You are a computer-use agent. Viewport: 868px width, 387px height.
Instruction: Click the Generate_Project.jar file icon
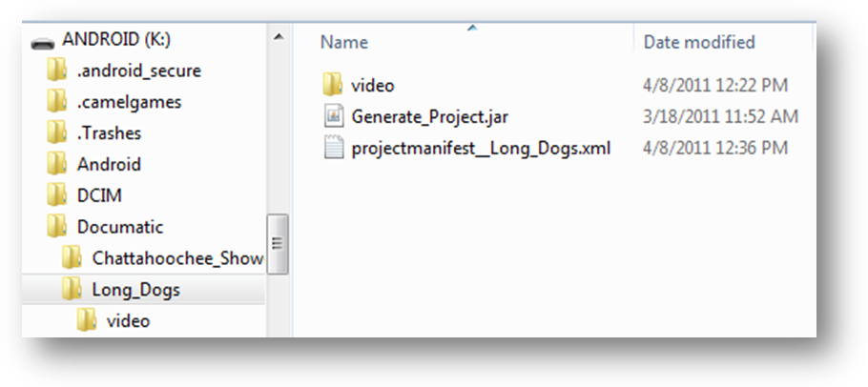click(x=333, y=117)
